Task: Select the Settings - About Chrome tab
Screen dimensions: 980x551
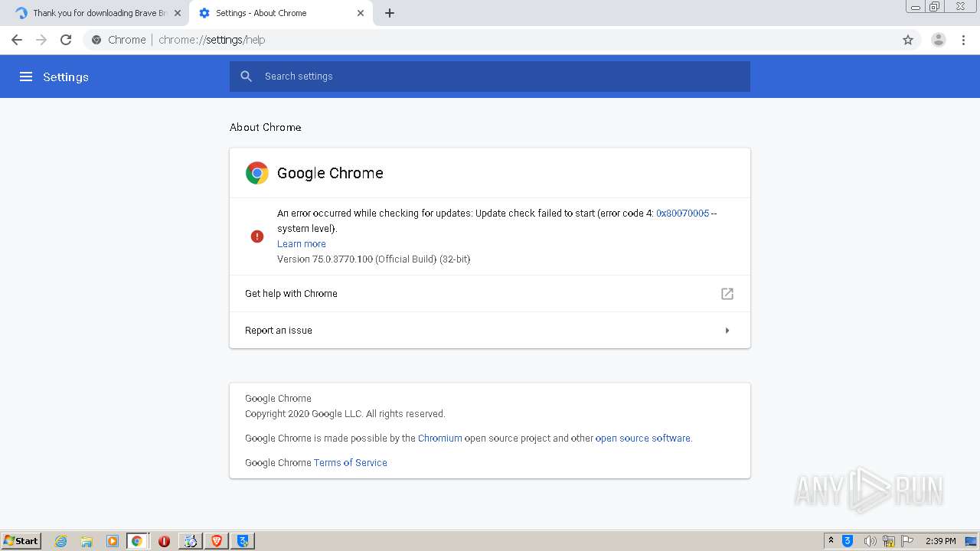Action: [279, 13]
